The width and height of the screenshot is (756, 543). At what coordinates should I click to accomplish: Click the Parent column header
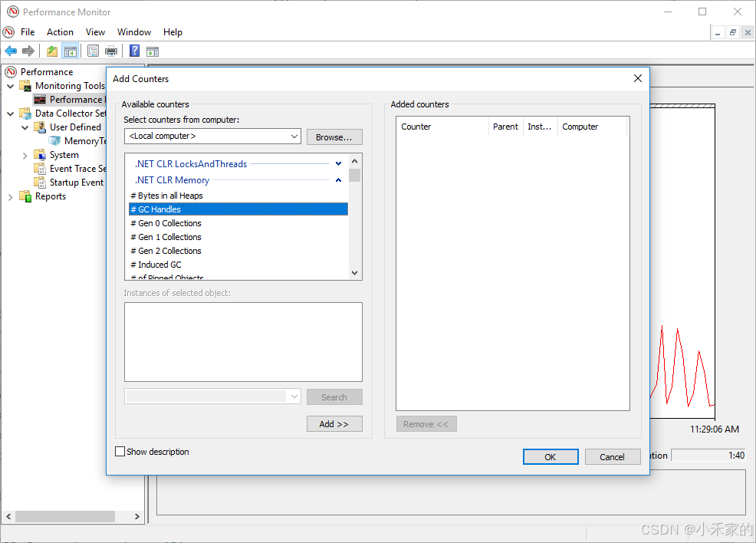point(506,127)
